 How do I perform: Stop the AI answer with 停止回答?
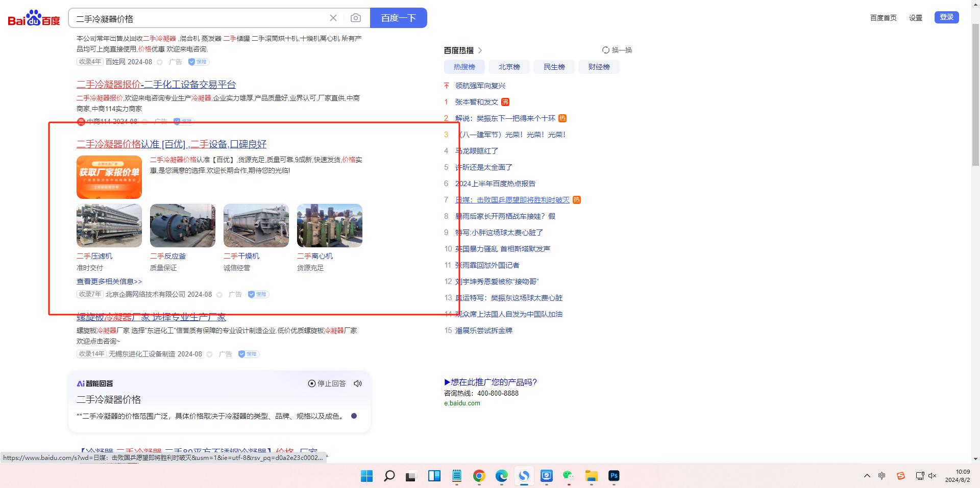327,383
